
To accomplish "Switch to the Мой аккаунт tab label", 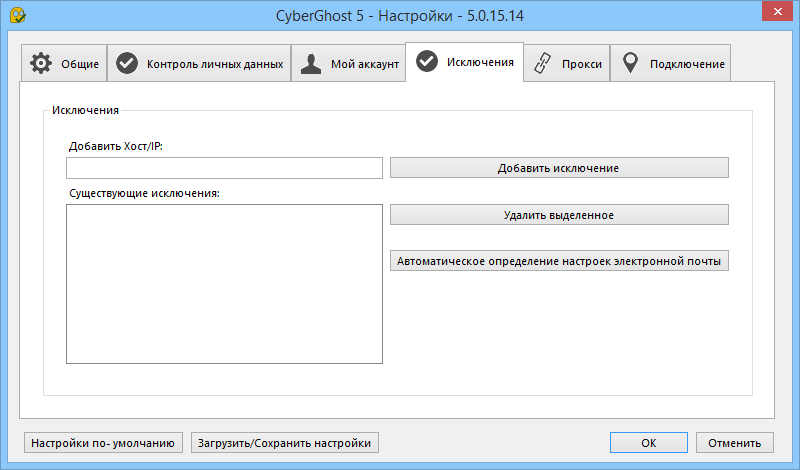I will [364, 64].
